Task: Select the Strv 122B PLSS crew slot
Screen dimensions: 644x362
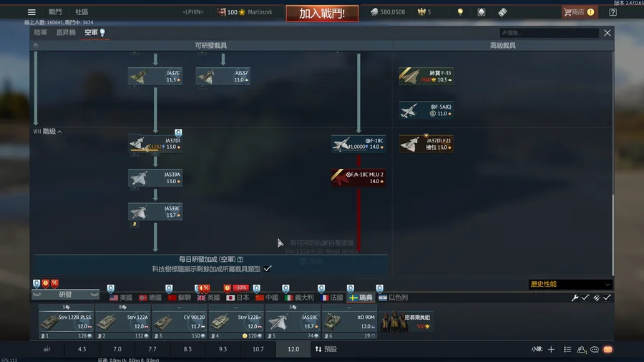Action: pos(66,321)
